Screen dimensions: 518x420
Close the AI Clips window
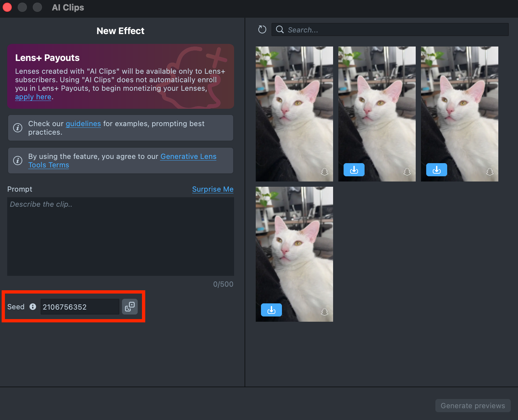7,7
